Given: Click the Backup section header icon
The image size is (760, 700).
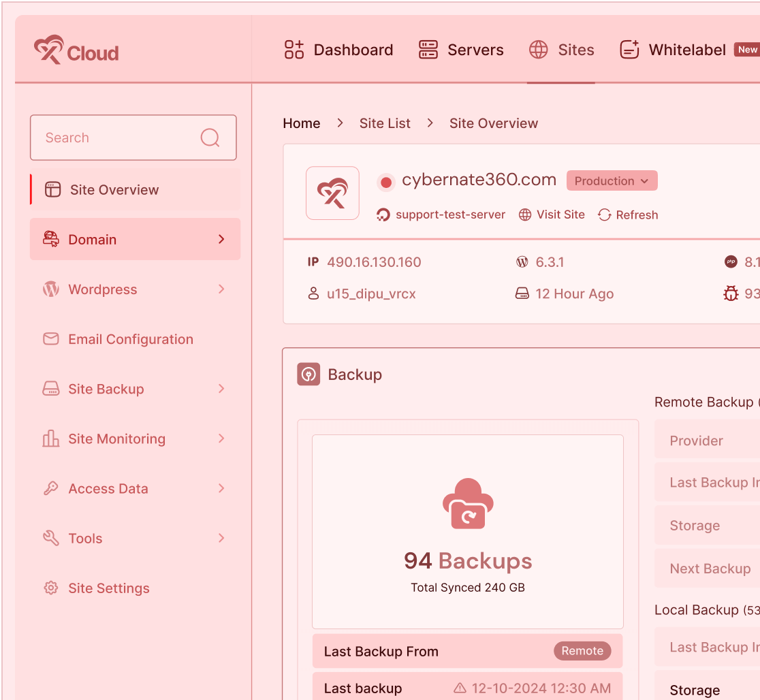Looking at the screenshot, I should click(x=308, y=375).
